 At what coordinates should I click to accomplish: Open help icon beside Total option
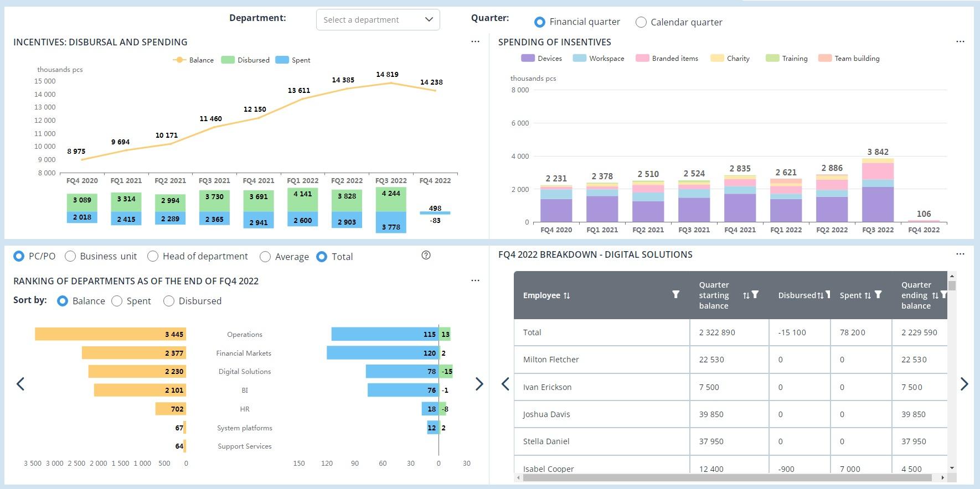(426, 255)
